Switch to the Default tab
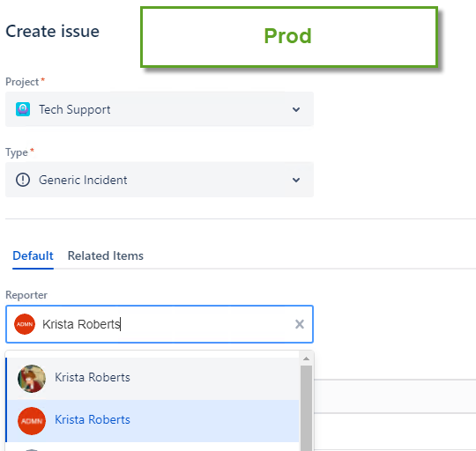The width and height of the screenshot is (476, 451). click(33, 256)
